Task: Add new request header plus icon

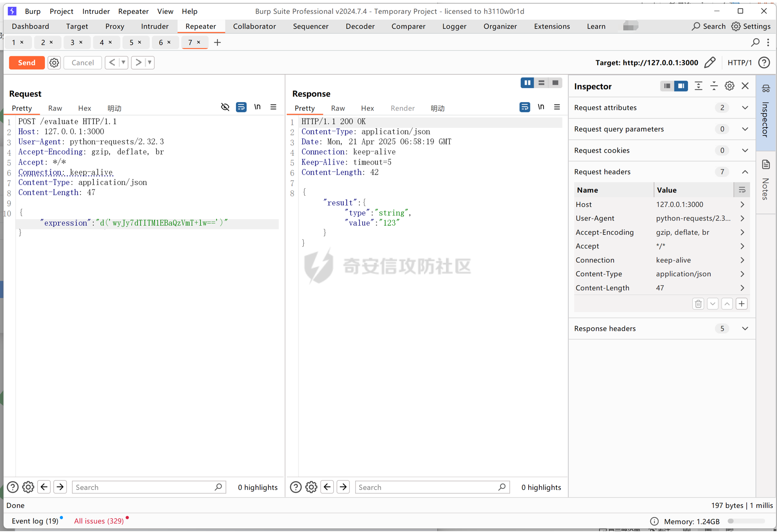Action: tap(742, 304)
